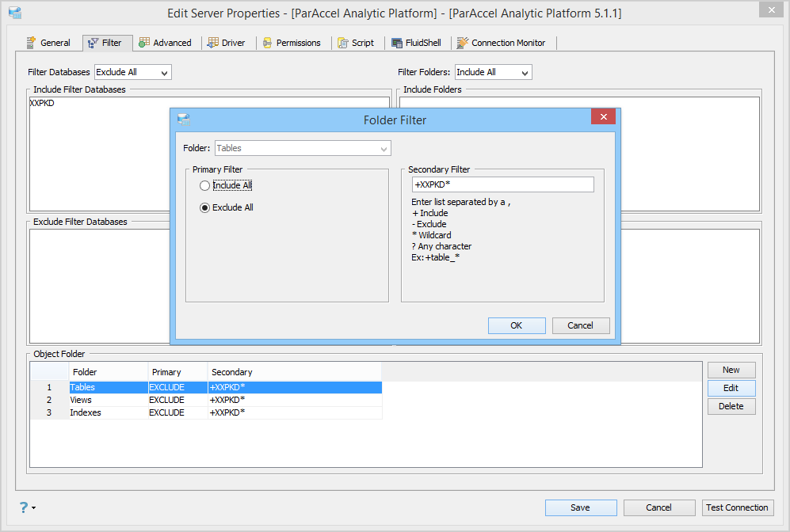Expand the help menu arrow
790x532 pixels.
pos(34,507)
